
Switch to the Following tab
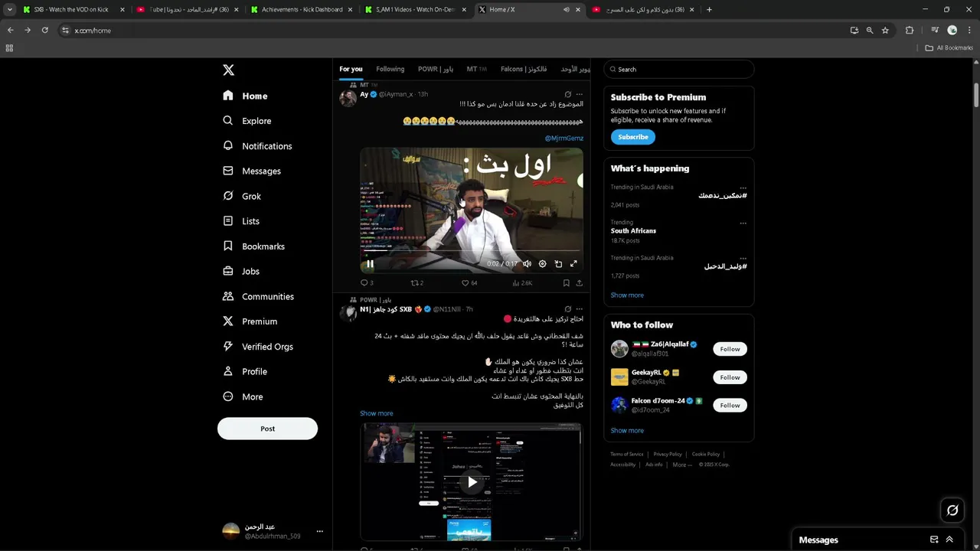(x=390, y=69)
